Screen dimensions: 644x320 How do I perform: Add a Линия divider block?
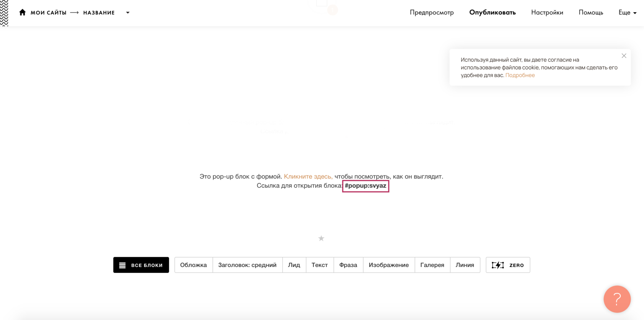(x=465, y=265)
